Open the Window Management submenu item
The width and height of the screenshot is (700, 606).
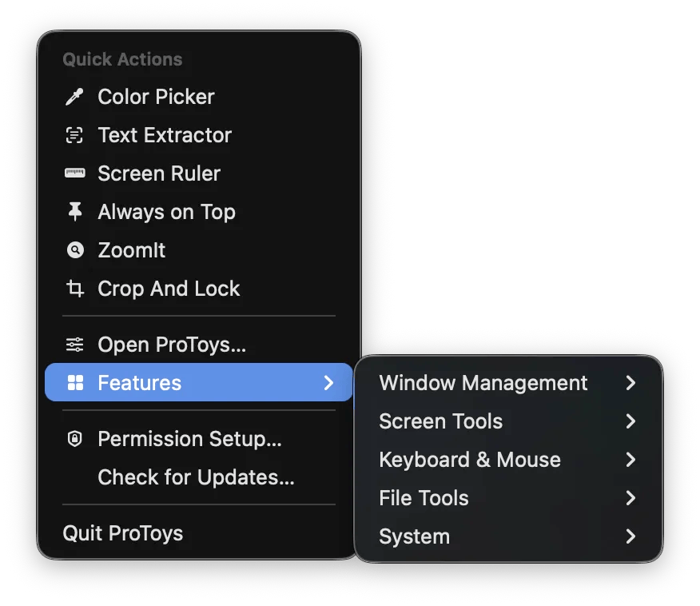coord(508,383)
